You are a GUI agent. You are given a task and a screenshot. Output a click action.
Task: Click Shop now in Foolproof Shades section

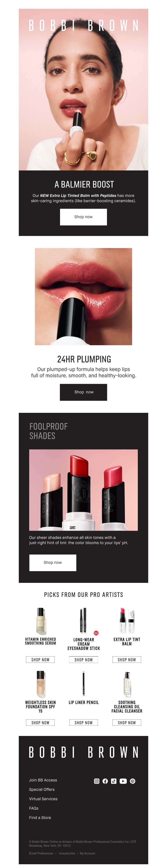[53, 563]
